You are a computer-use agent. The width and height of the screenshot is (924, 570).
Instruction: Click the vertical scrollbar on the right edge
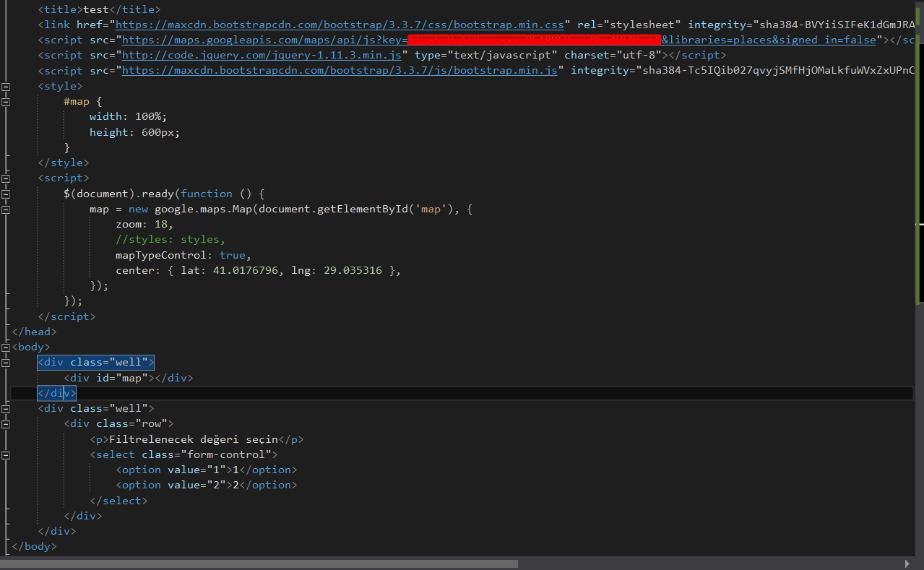918,278
